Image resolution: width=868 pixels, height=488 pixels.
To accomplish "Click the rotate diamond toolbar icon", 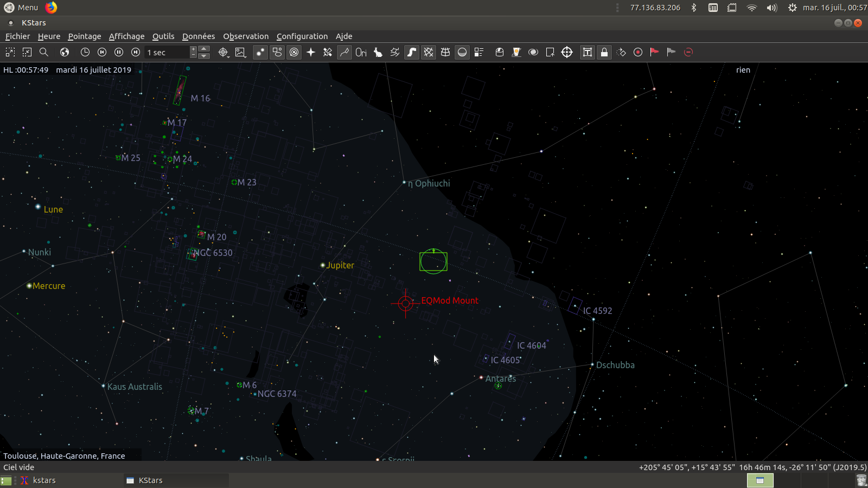I will pyautogui.click(x=621, y=52).
